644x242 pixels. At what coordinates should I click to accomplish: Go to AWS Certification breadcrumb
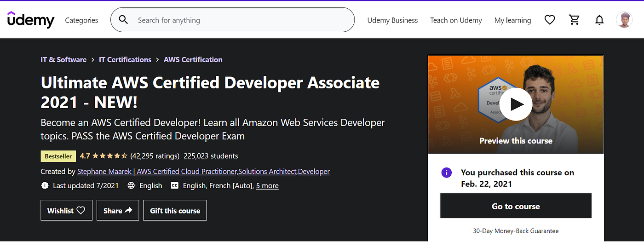tap(193, 59)
